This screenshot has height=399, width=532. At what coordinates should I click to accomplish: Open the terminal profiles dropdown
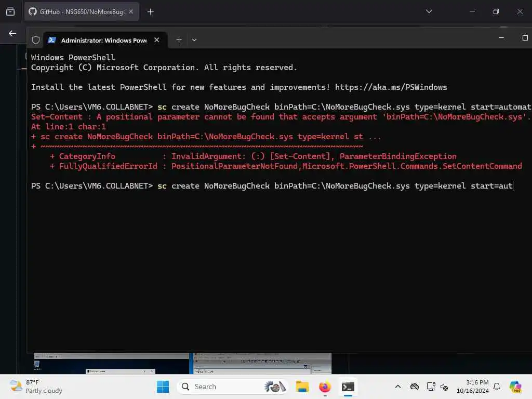pyautogui.click(x=194, y=39)
